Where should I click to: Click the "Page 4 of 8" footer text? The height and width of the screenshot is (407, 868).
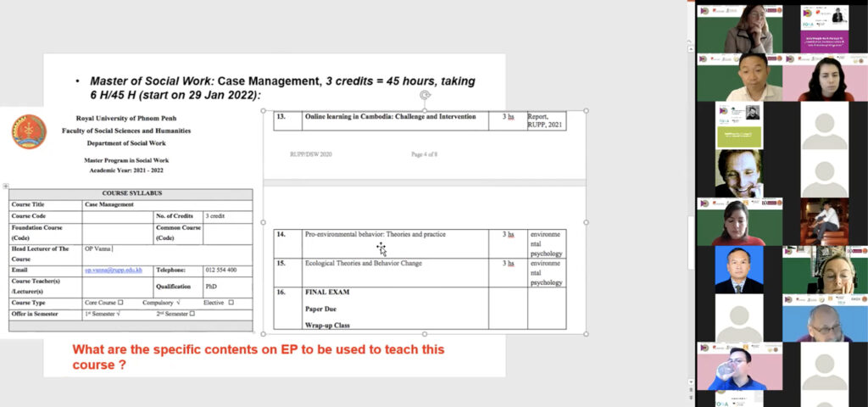424,154
